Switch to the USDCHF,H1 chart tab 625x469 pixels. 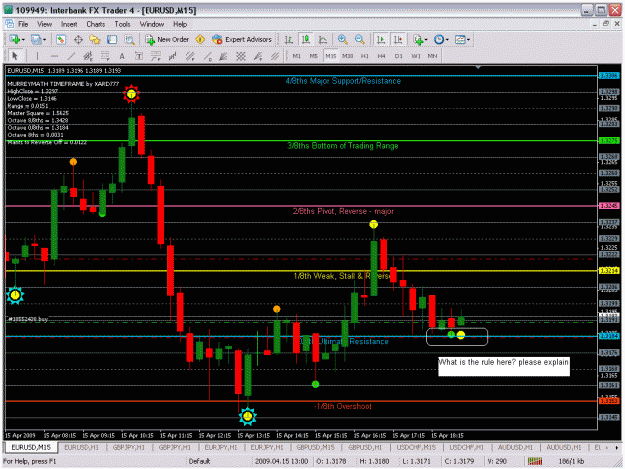[466, 447]
